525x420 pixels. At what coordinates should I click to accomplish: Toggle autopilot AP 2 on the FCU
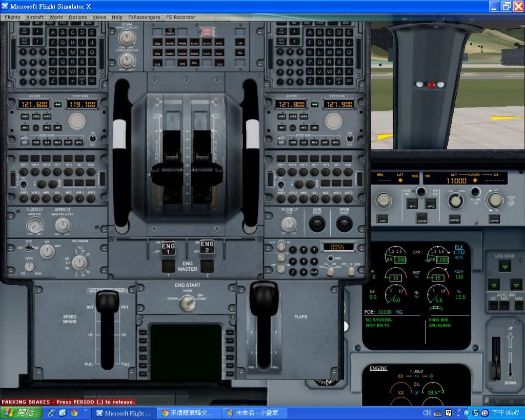click(431, 204)
